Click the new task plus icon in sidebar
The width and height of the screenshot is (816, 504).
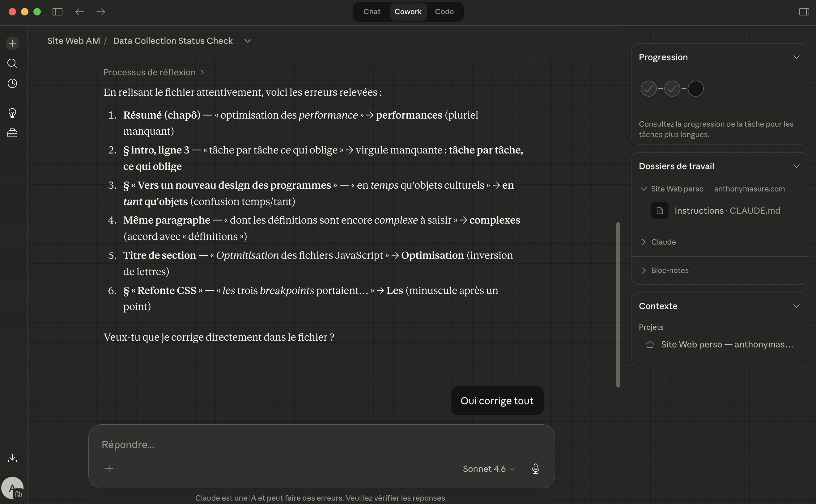pyautogui.click(x=12, y=43)
